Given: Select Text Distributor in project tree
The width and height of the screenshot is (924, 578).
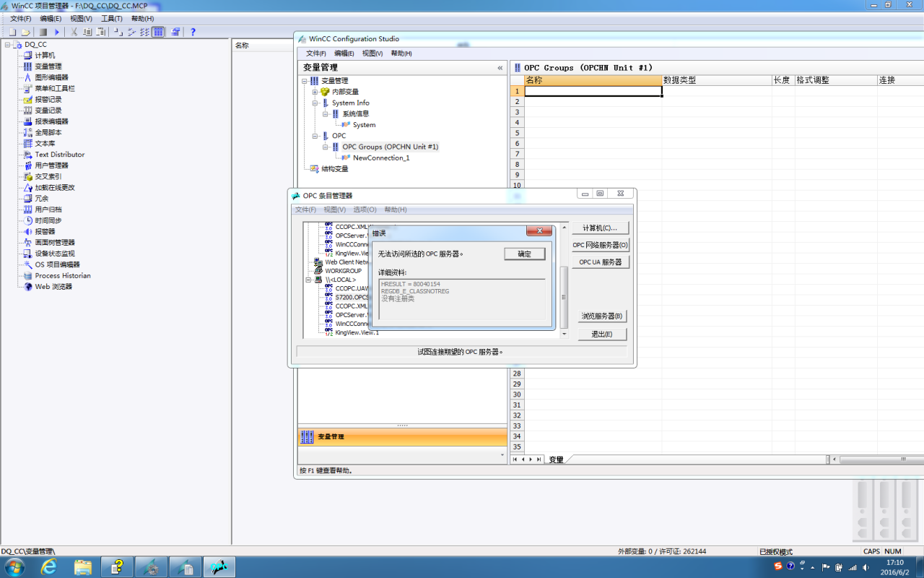Looking at the screenshot, I should pyautogui.click(x=59, y=155).
